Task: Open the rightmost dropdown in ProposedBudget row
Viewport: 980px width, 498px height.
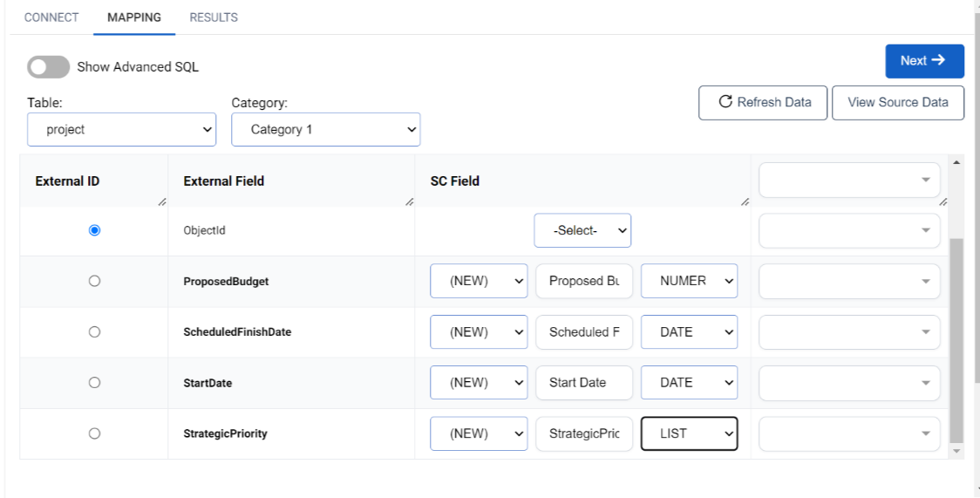Action: (849, 281)
